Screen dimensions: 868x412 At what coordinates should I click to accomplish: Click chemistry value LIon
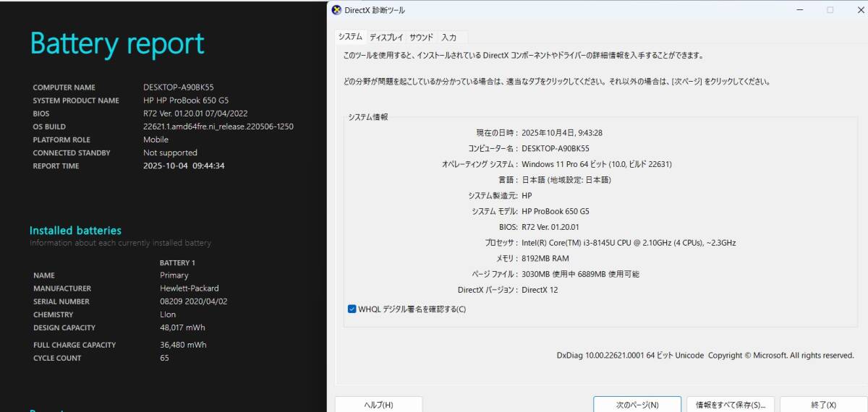167,314
